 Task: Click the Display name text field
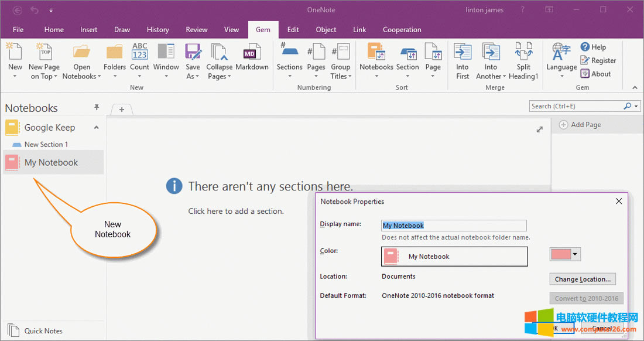pos(454,226)
